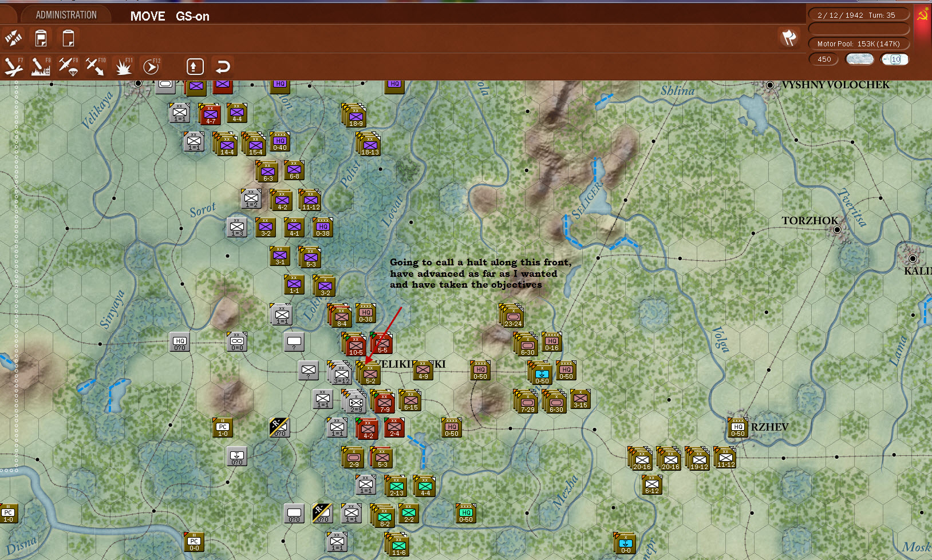Click the Soviet hammer and sickle flag
This screenshot has height=560, width=932.
(922, 15)
